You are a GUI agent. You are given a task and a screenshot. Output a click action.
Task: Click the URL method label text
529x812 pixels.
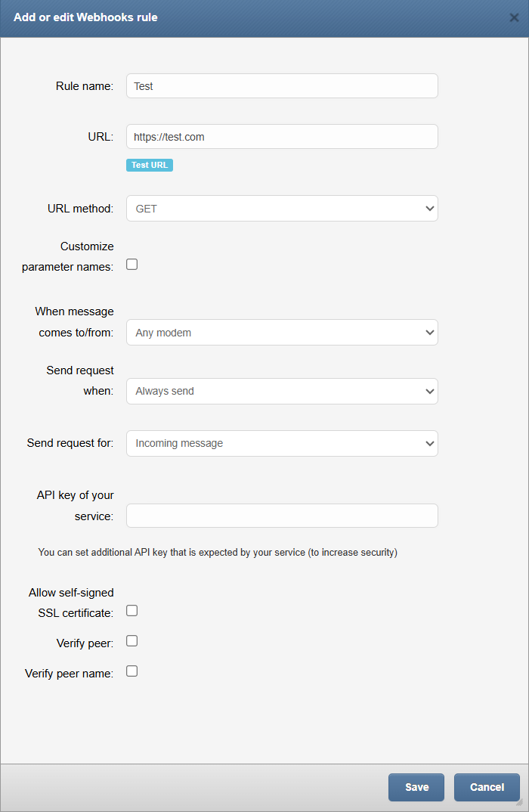[80, 209]
